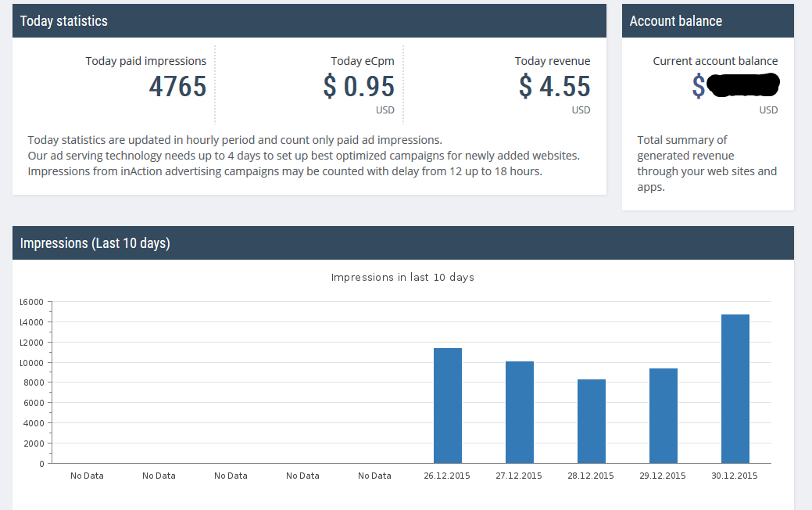Click the 27.12.2015 bar in chart
Viewport: 812px width, 510px height.
(x=519, y=412)
